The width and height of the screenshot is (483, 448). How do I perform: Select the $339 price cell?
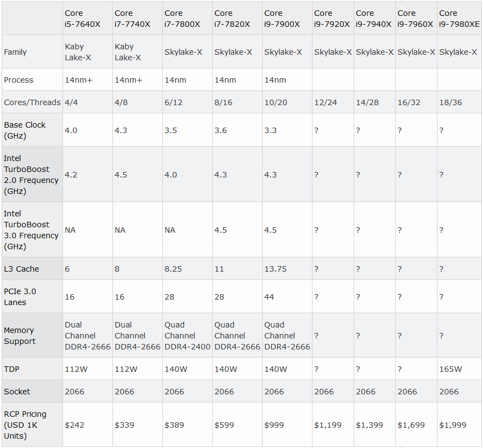tap(138, 424)
